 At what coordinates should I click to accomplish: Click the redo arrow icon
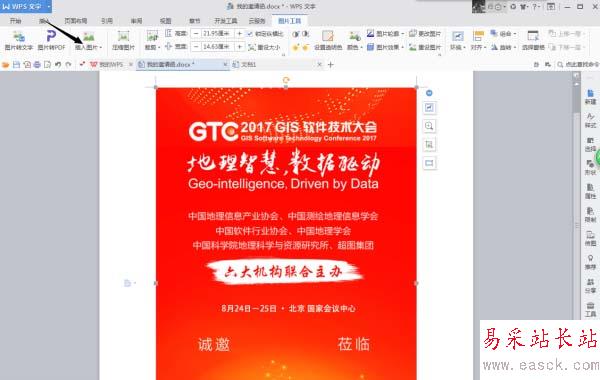click(68, 65)
